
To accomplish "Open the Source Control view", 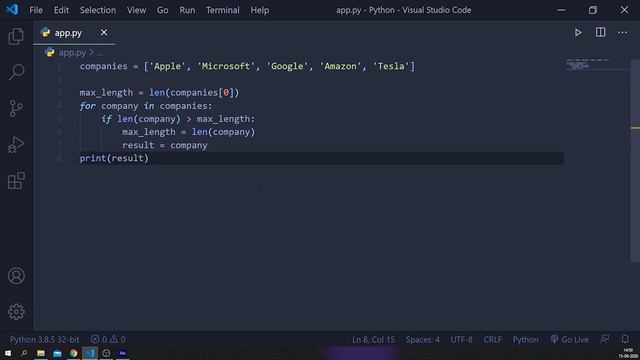I will click(x=16, y=109).
